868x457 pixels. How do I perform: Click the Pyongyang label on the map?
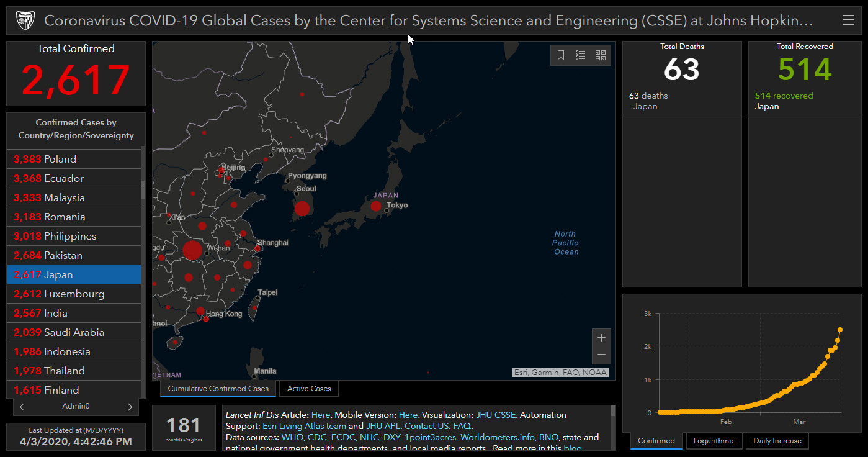[x=307, y=176]
